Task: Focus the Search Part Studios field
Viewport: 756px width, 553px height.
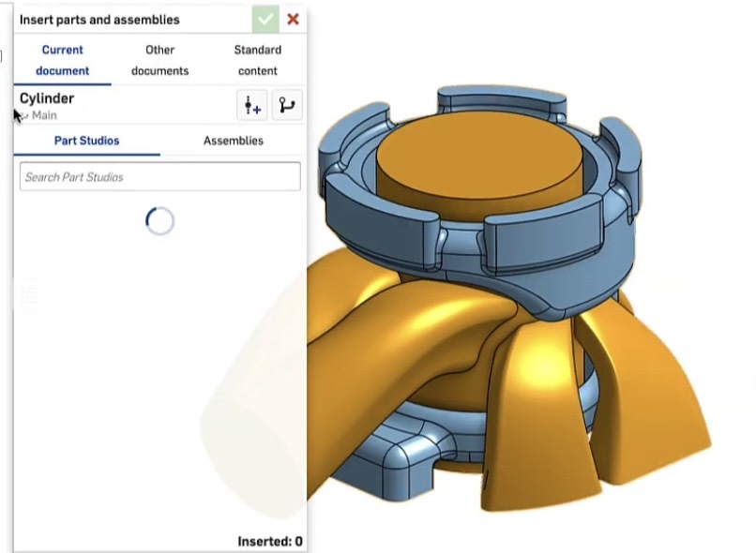Action: [159, 177]
